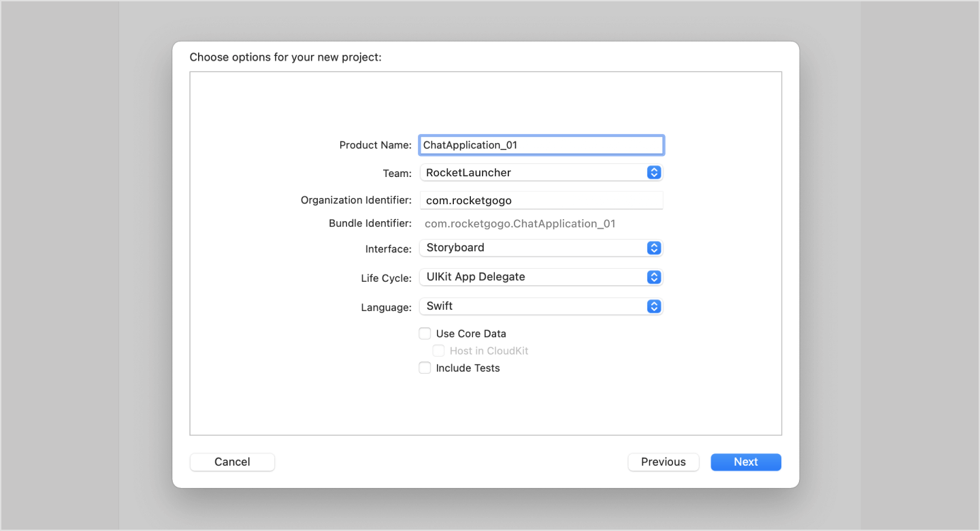Check the Include Tests option
980x531 pixels.
[425, 368]
